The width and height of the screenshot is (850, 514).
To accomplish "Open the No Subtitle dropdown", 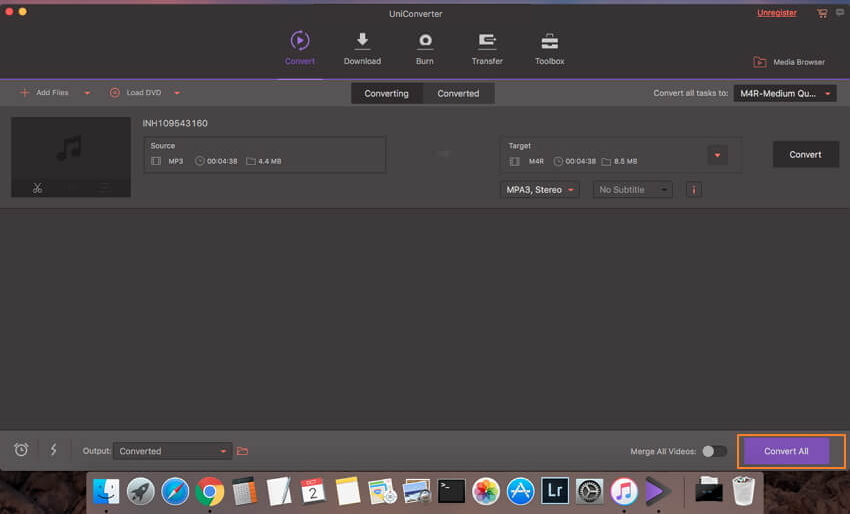I will point(633,190).
